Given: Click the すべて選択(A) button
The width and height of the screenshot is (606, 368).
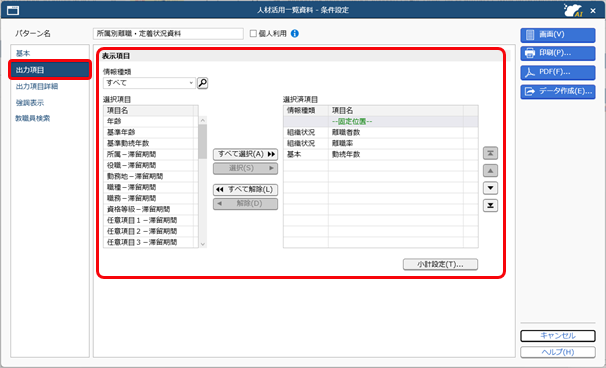Looking at the screenshot, I should [245, 154].
